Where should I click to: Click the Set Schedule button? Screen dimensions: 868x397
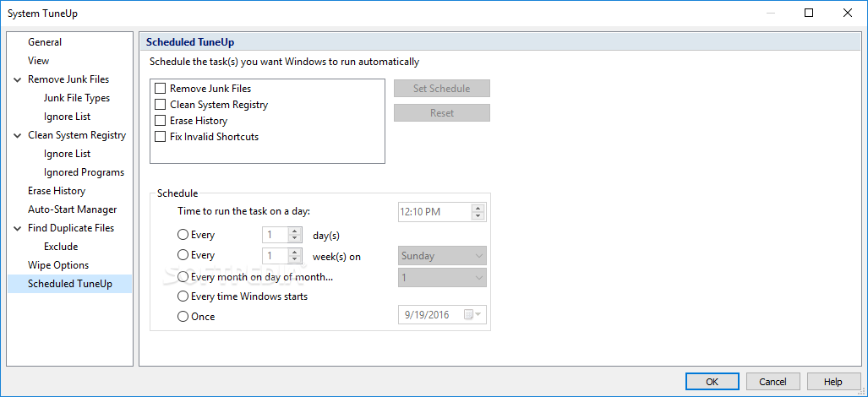click(x=442, y=89)
